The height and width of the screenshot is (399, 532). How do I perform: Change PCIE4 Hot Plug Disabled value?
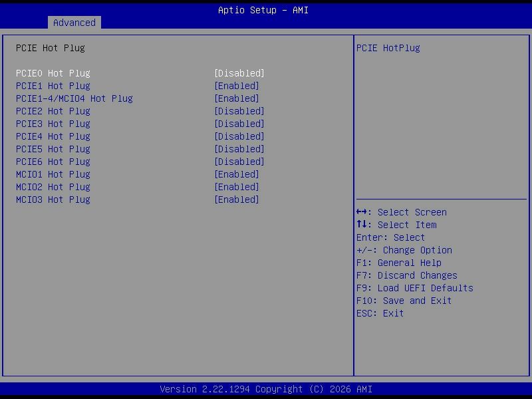(x=239, y=136)
